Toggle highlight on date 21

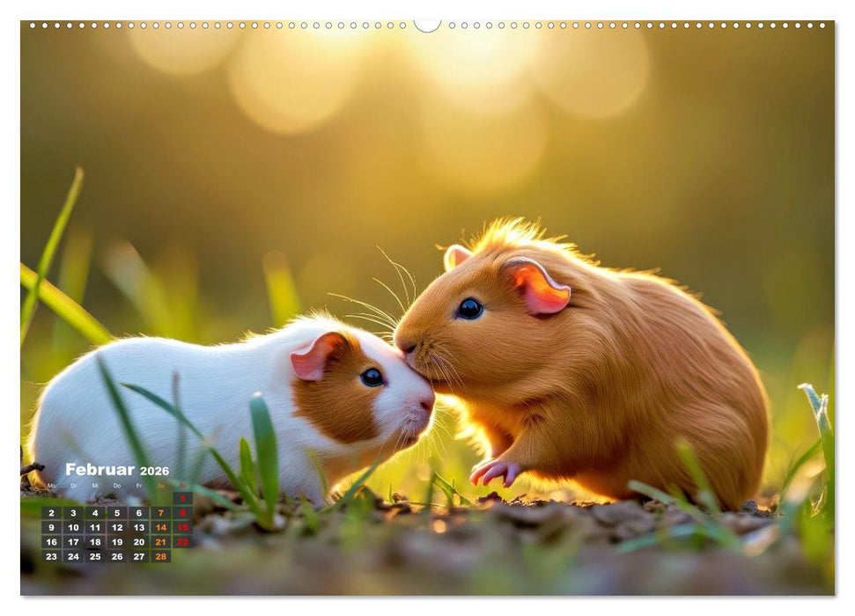[x=160, y=542]
